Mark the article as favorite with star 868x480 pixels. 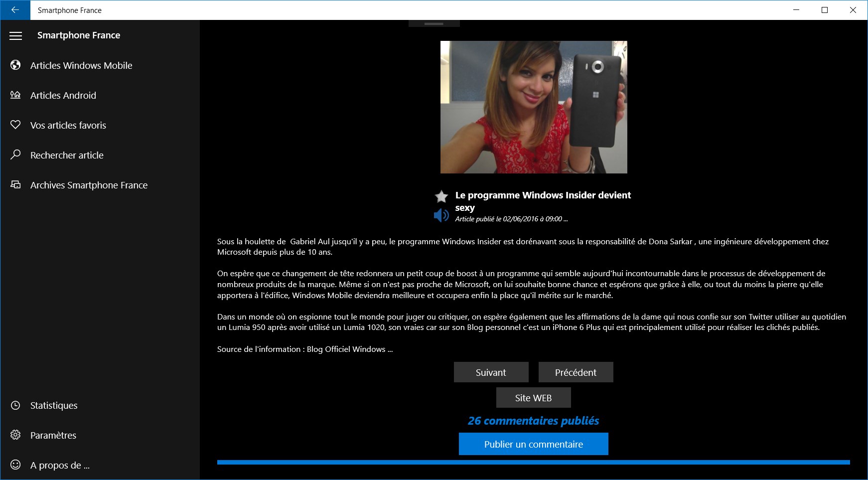(x=441, y=196)
